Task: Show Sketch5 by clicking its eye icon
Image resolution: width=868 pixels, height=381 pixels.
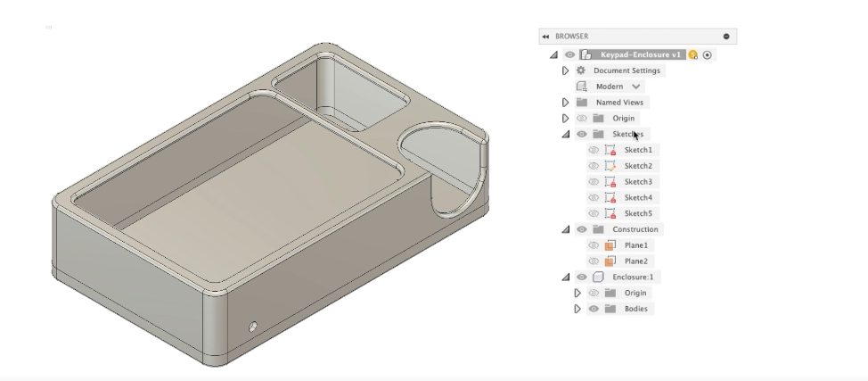Action: 594,213
